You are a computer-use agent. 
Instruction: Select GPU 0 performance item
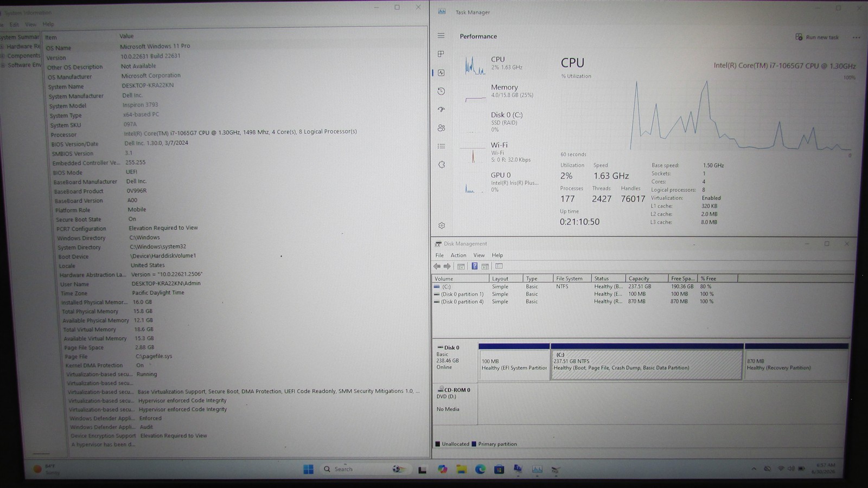[501, 182]
